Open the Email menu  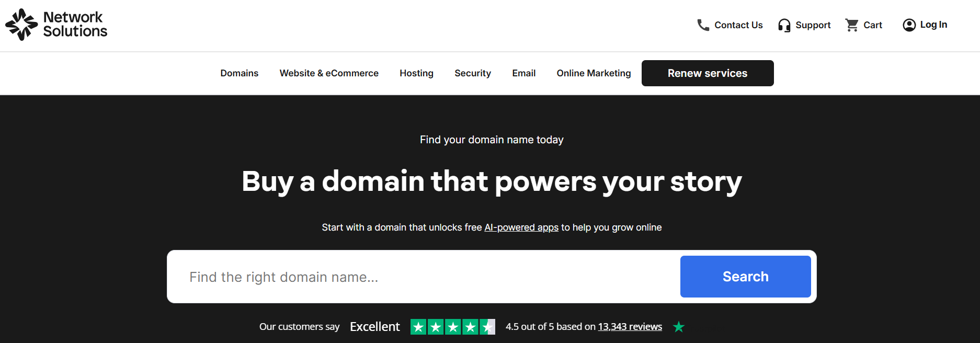[x=523, y=73]
